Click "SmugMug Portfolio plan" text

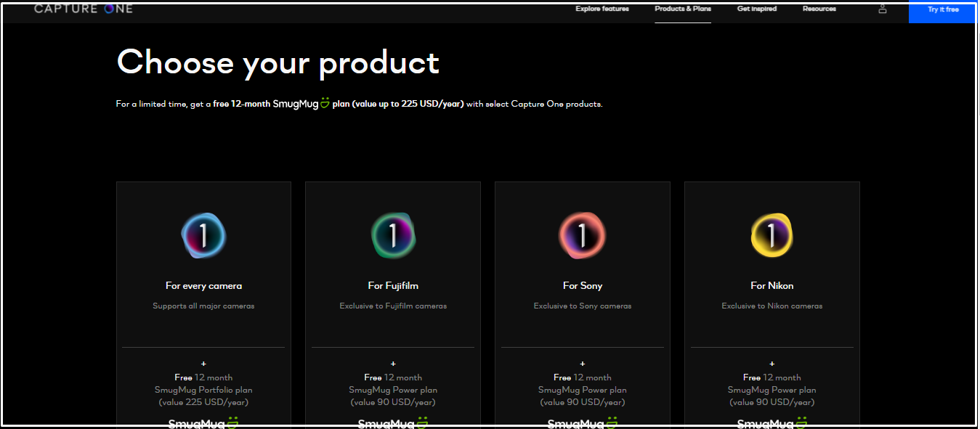click(x=203, y=391)
